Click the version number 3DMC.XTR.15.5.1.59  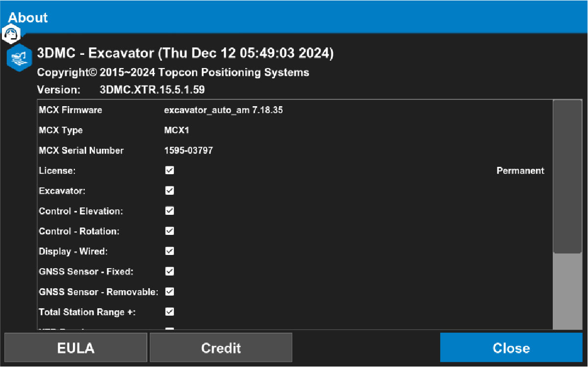(152, 90)
